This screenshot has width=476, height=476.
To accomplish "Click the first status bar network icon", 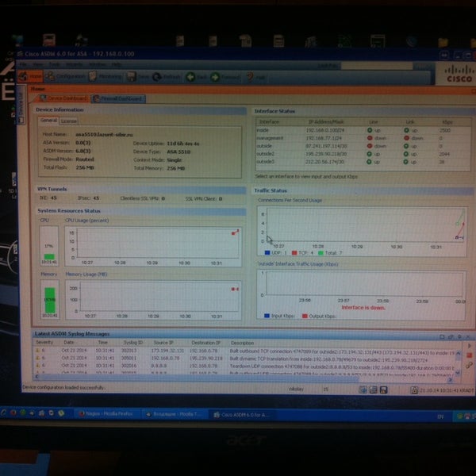I will point(363,390).
